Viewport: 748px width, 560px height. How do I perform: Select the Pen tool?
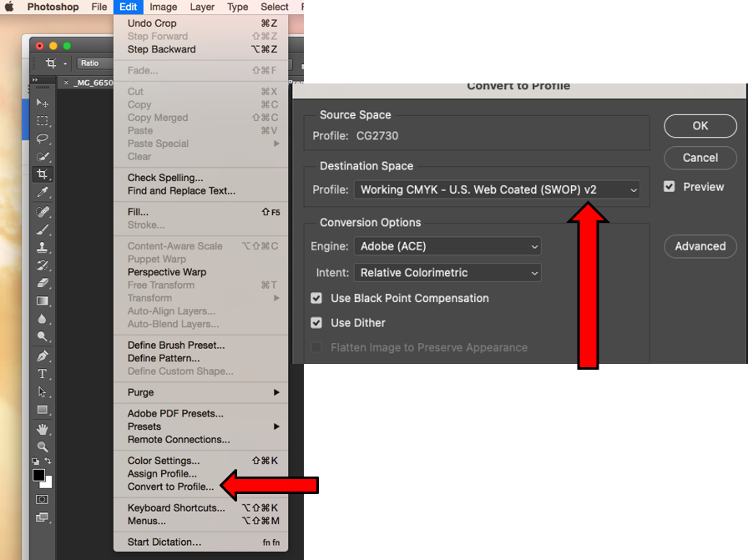pyautogui.click(x=42, y=356)
